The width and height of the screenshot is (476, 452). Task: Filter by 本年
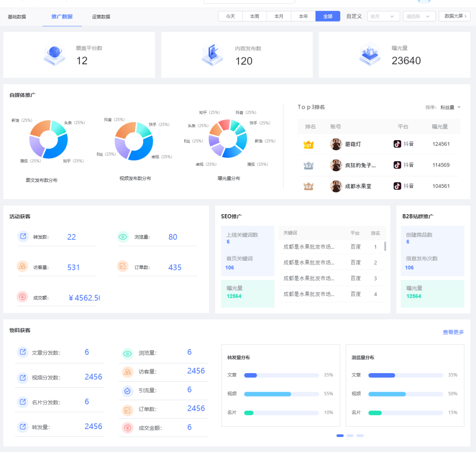click(303, 16)
